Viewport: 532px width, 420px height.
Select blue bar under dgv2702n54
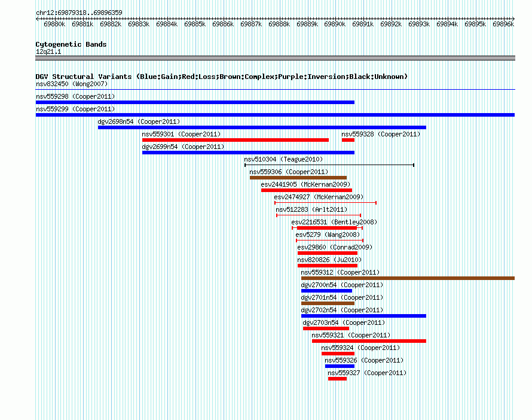pos(363,316)
